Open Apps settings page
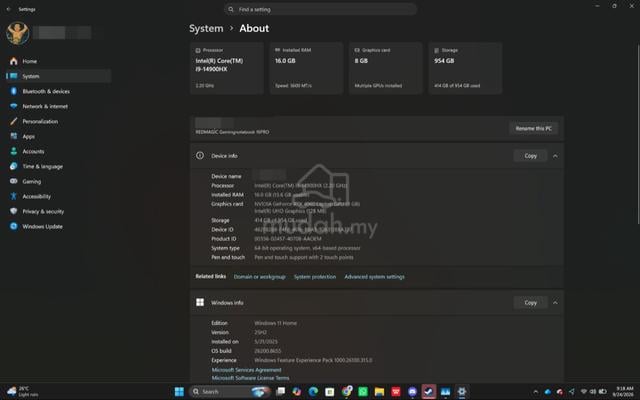This screenshot has height=400, width=640. click(x=28, y=136)
